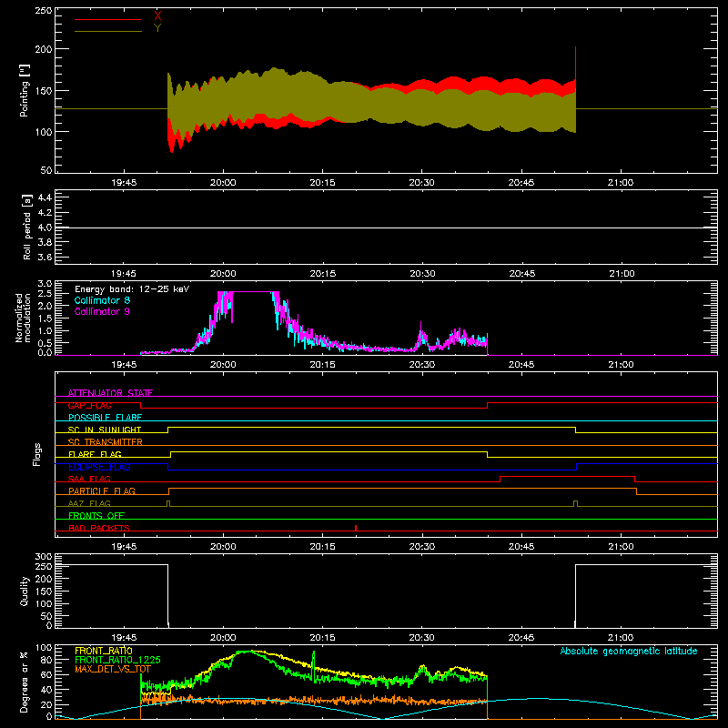Select the PARTICLE_FLAG label
Screen dimensions: 728x728
pos(102,490)
